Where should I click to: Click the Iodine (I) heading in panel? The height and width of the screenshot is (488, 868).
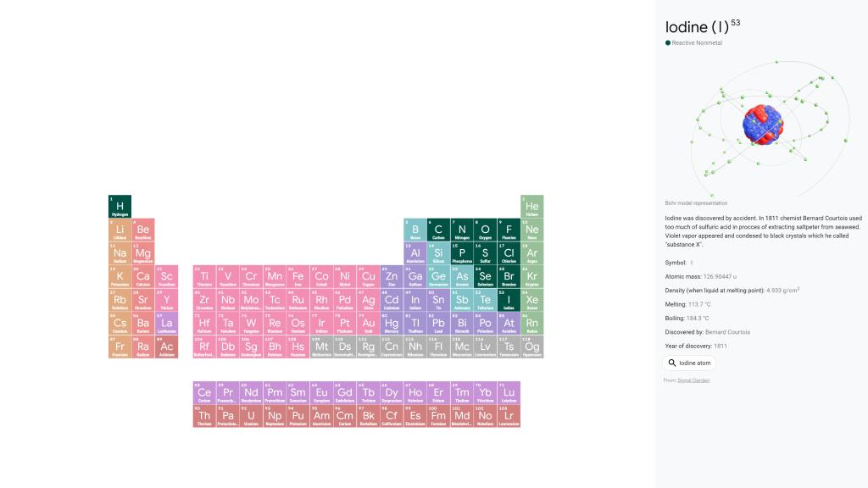tap(697, 26)
